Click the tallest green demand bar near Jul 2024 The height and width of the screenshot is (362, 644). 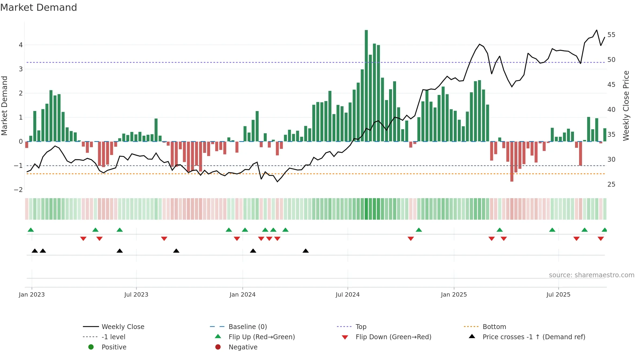pyautogui.click(x=366, y=86)
